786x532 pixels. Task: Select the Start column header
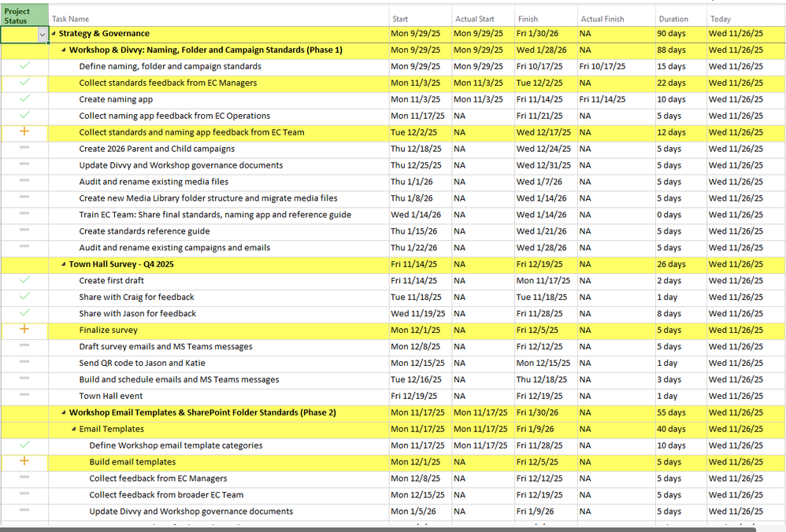(x=420, y=16)
